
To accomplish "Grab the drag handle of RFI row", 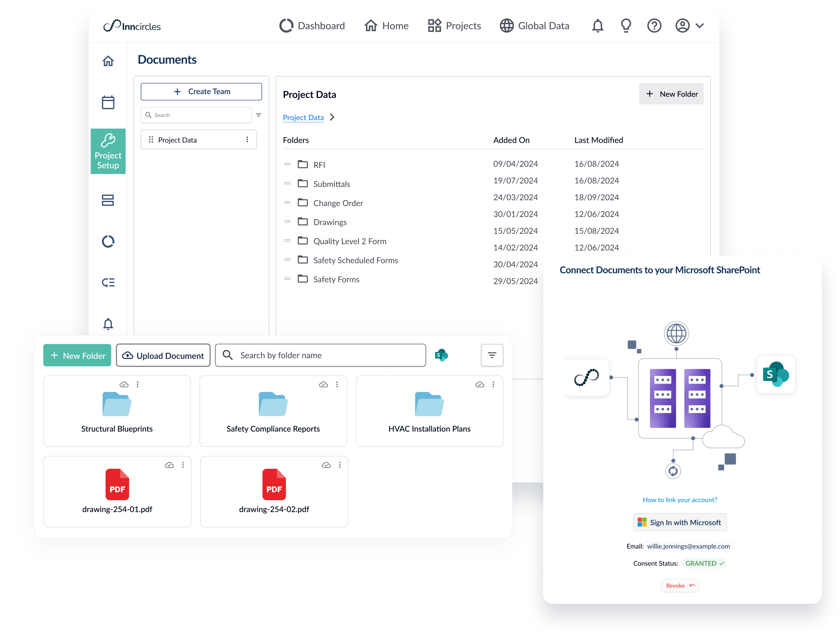I will click(287, 164).
